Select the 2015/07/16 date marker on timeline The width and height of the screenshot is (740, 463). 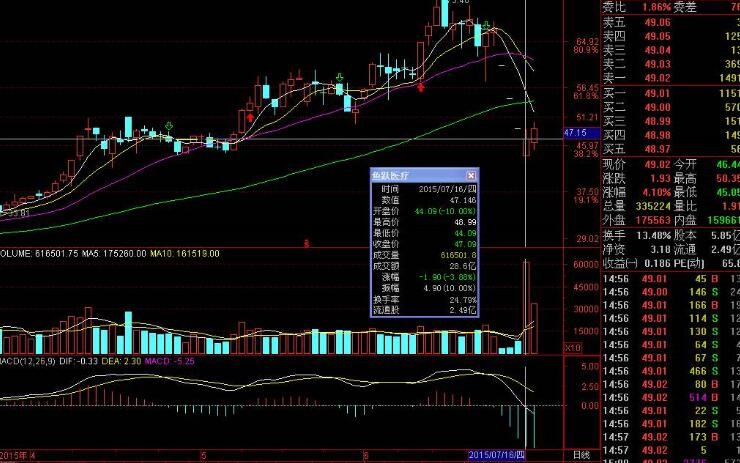[x=495, y=454]
